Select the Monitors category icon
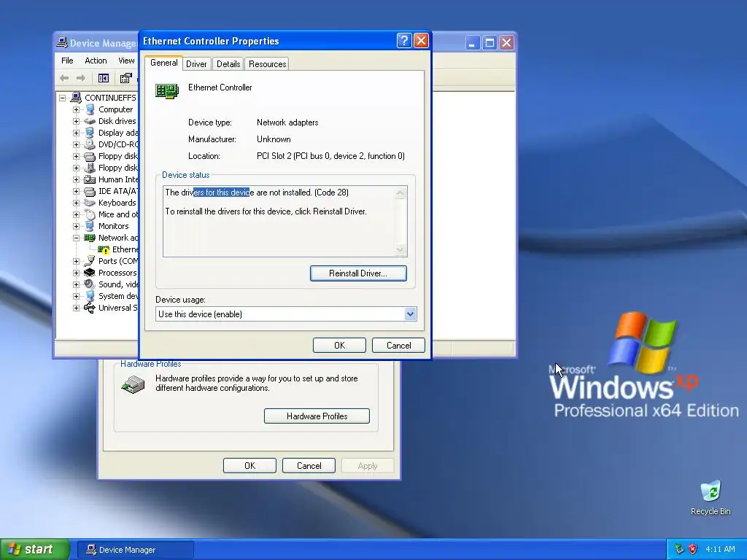Viewport: 747px width, 560px height. coord(90,226)
